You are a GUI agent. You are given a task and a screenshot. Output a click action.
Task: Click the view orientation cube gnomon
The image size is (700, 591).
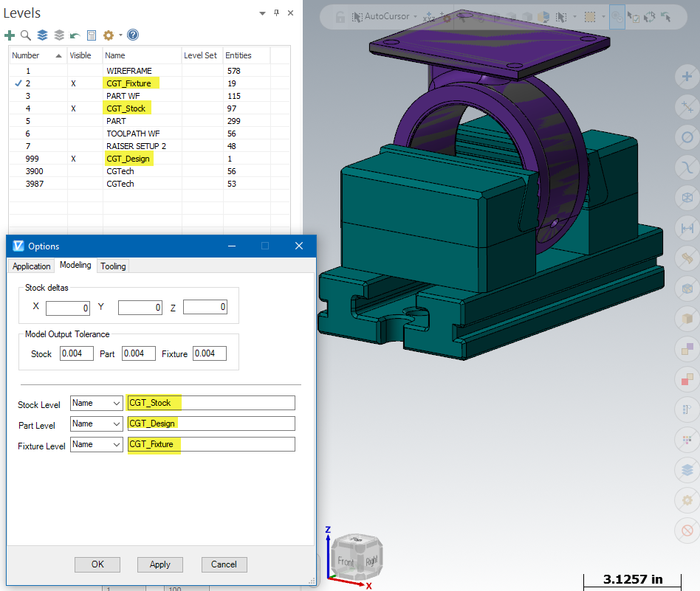click(x=358, y=558)
